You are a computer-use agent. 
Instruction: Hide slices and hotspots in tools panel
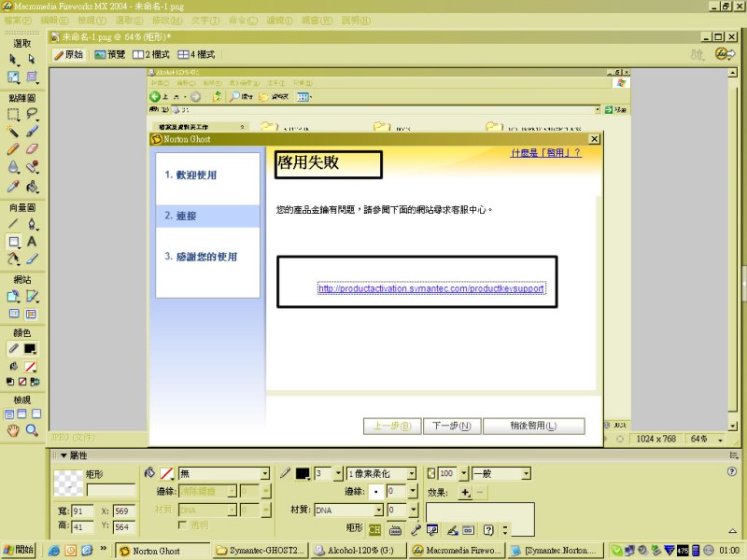pos(14,314)
